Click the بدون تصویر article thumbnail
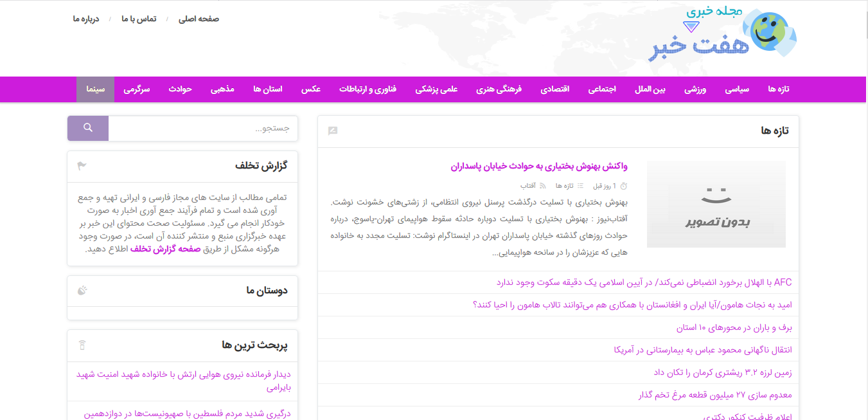The height and width of the screenshot is (420, 868). pyautogui.click(x=716, y=204)
